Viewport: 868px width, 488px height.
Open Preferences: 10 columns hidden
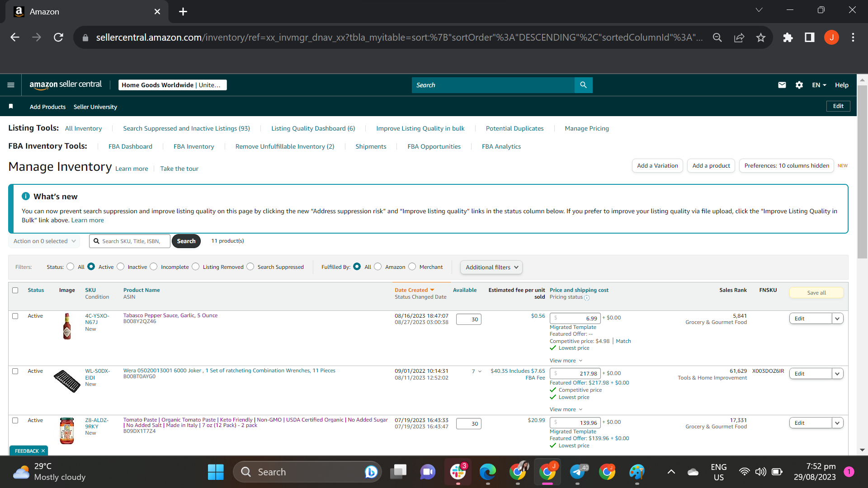coord(787,166)
